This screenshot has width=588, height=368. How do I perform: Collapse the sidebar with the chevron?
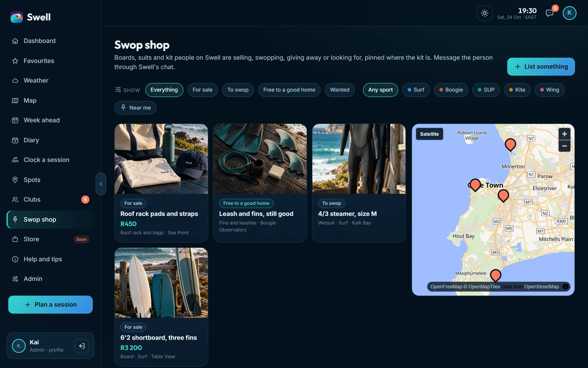pyautogui.click(x=101, y=184)
